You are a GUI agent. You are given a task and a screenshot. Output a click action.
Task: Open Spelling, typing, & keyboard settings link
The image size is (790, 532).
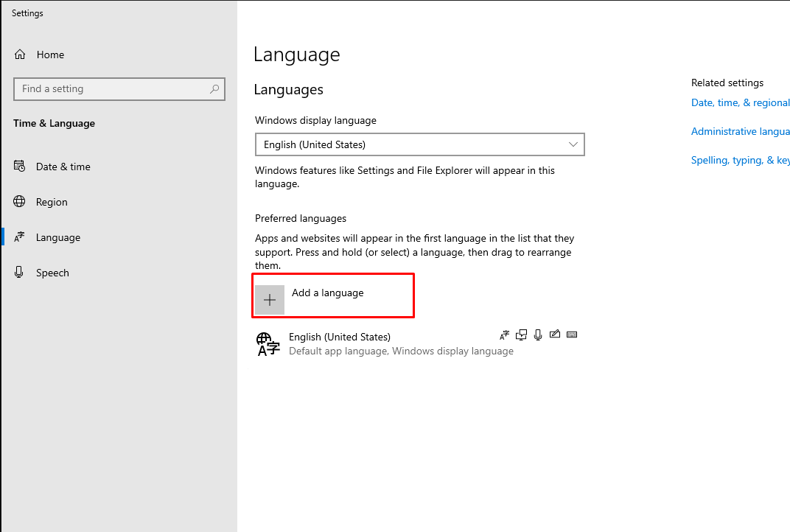click(740, 161)
